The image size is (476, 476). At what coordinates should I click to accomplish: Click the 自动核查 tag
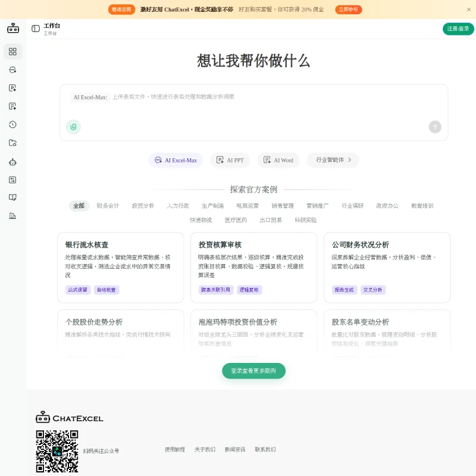(x=107, y=290)
